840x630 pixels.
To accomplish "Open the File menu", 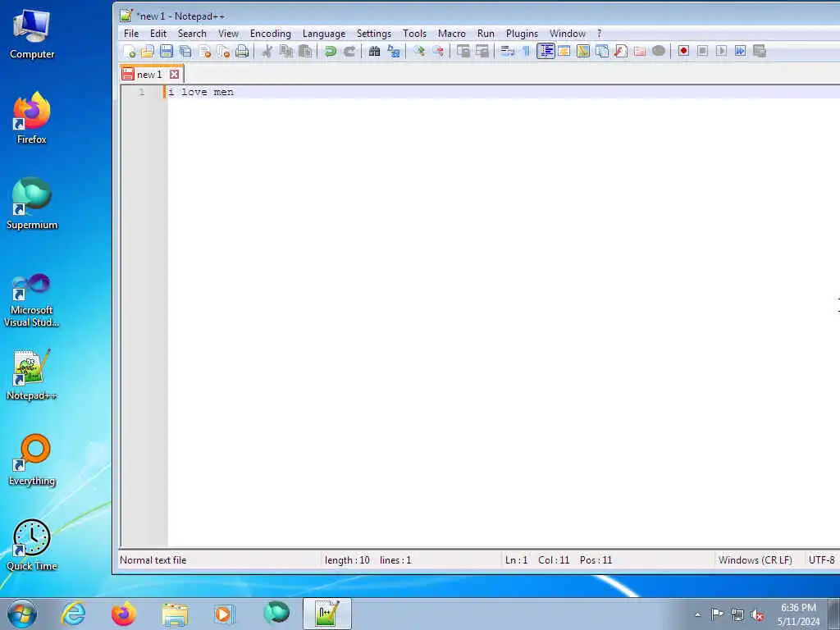I will coord(131,34).
